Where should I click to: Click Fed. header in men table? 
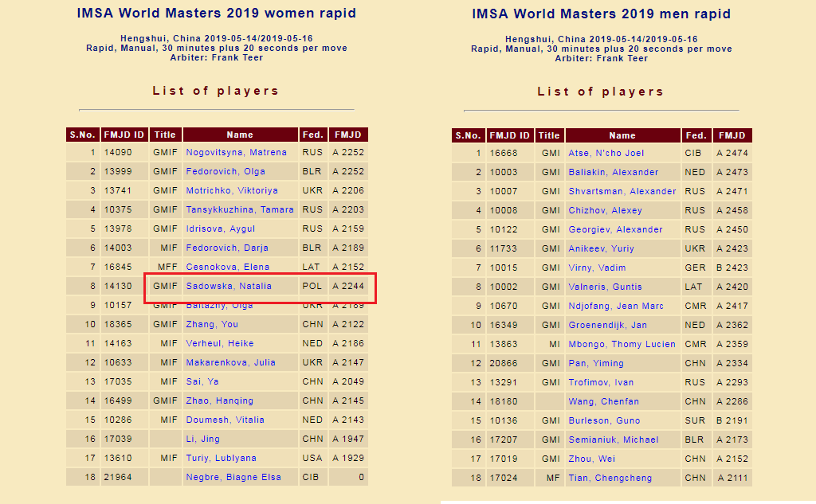tap(696, 135)
